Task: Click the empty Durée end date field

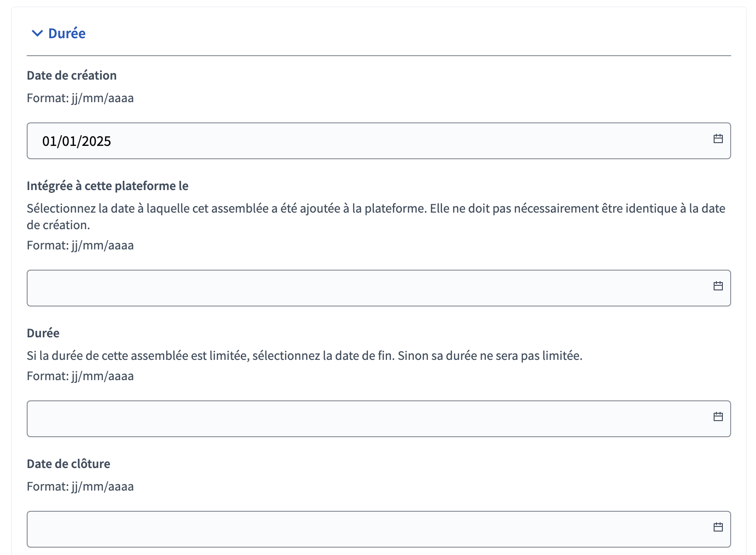Action: [378, 419]
